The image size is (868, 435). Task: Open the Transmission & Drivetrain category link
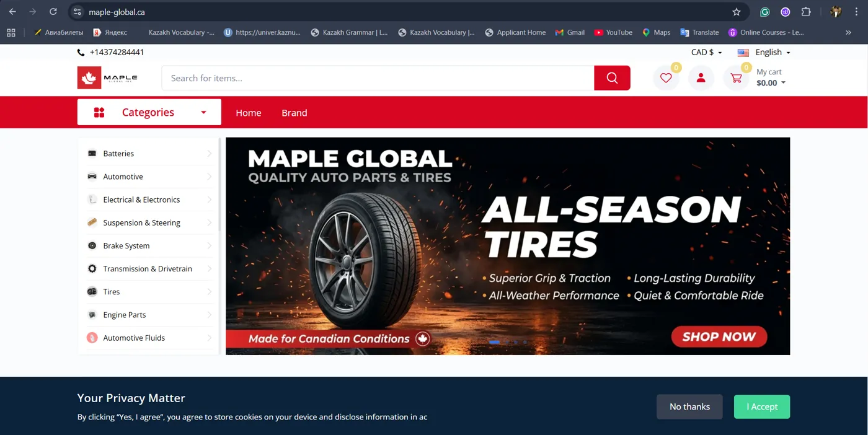click(x=148, y=269)
